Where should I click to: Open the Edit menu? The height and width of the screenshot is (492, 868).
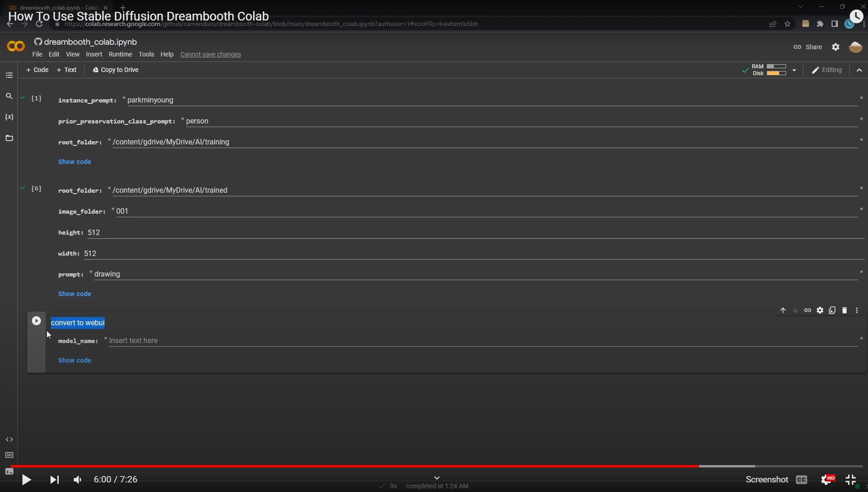point(54,54)
